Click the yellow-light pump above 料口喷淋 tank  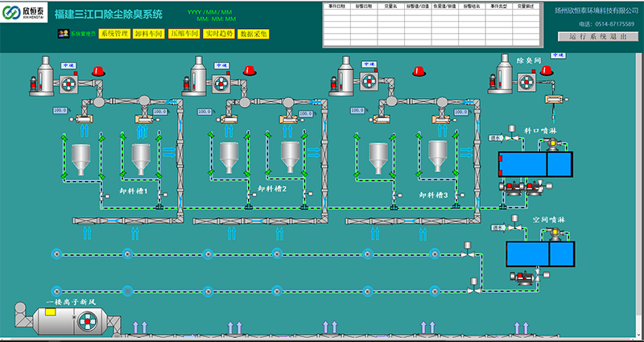click(552, 144)
